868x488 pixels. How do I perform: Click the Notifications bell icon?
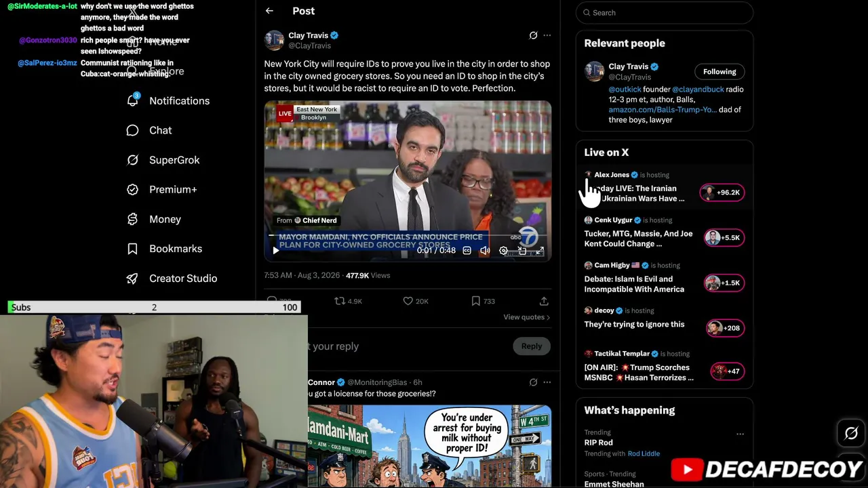pyautogui.click(x=133, y=100)
